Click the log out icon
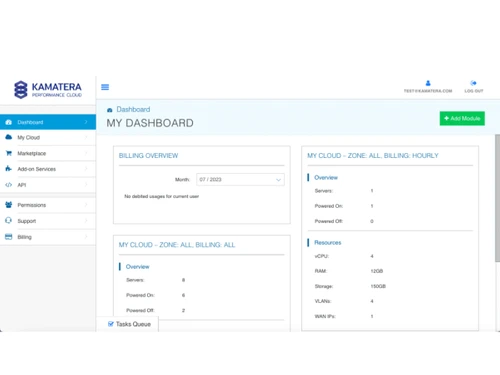This screenshot has height=375, width=500. point(473,83)
